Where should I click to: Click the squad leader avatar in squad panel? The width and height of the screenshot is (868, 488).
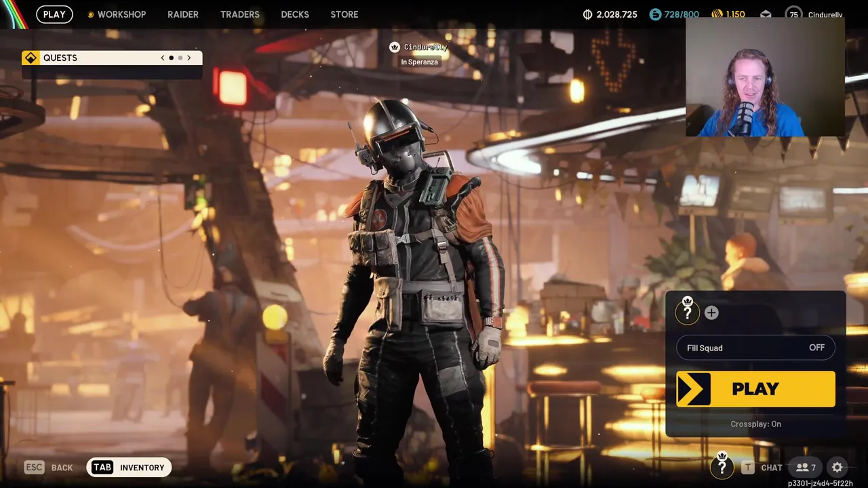click(688, 311)
